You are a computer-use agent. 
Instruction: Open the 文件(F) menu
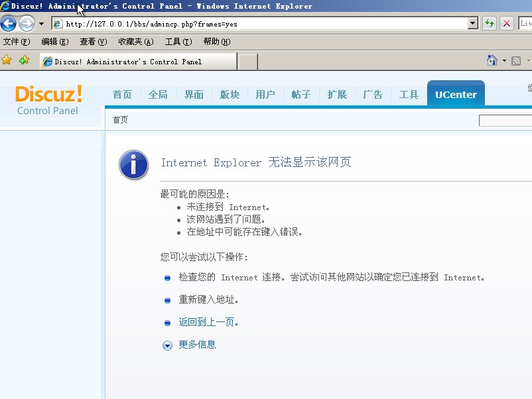tap(17, 42)
